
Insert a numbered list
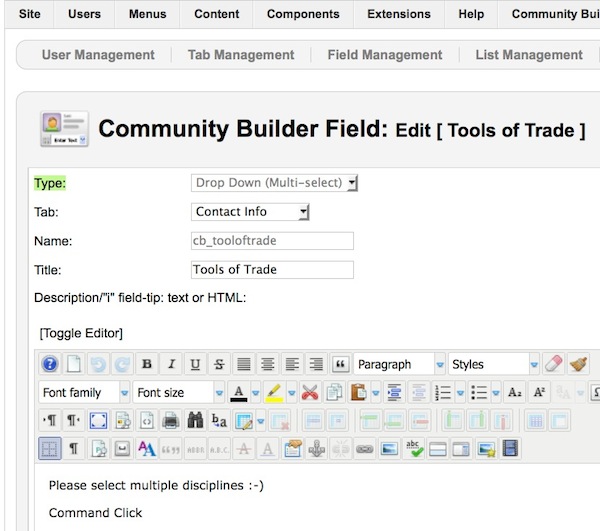click(443, 393)
